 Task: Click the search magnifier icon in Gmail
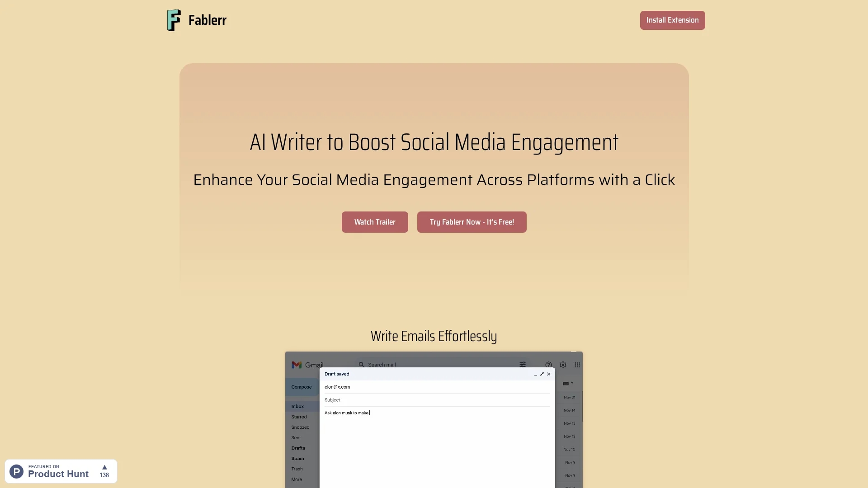click(x=361, y=365)
